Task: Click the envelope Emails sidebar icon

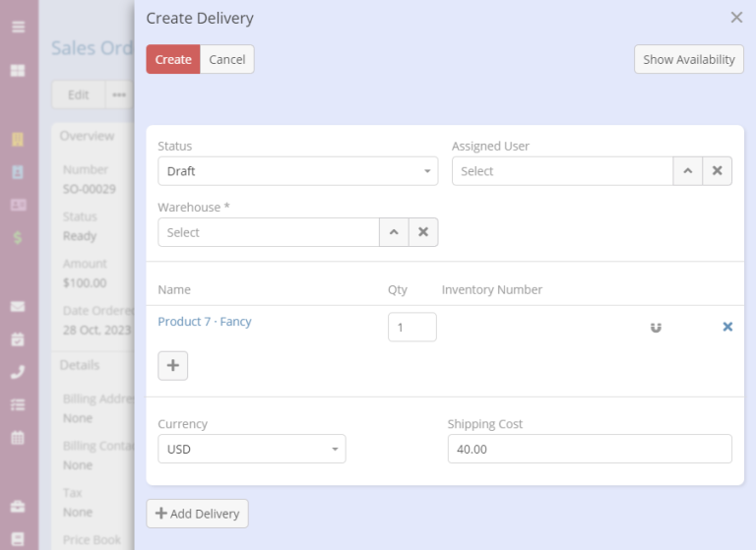Action: click(x=18, y=306)
